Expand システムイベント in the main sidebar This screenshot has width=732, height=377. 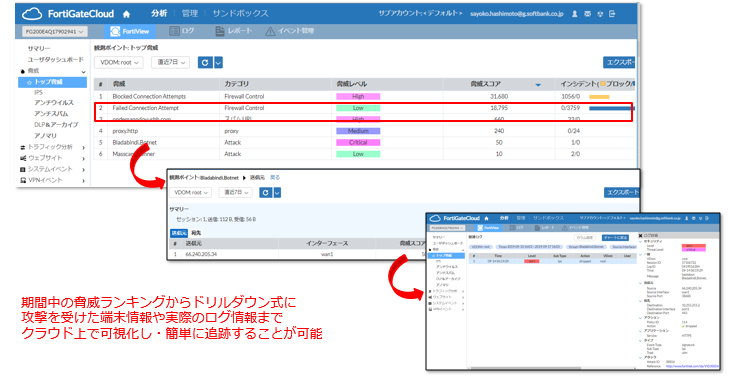(84, 170)
